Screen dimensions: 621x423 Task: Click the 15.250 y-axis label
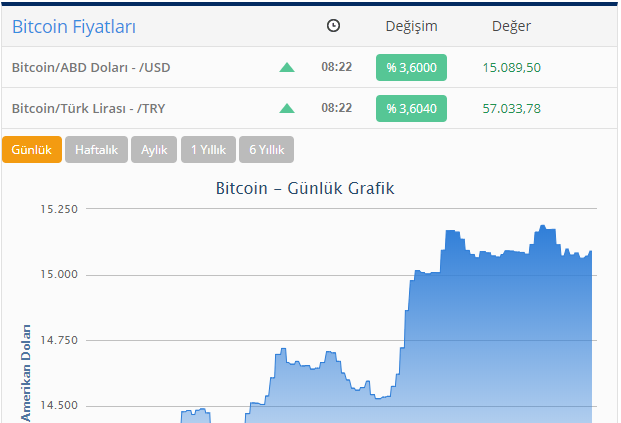pyautogui.click(x=59, y=209)
